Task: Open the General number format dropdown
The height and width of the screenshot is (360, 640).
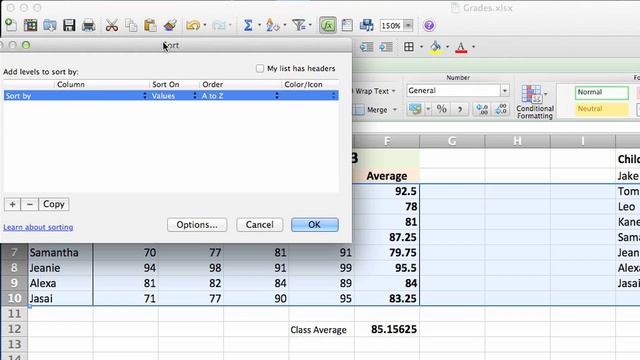Action: click(505, 90)
